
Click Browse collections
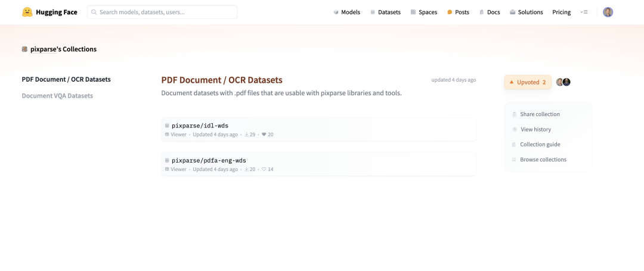(543, 160)
